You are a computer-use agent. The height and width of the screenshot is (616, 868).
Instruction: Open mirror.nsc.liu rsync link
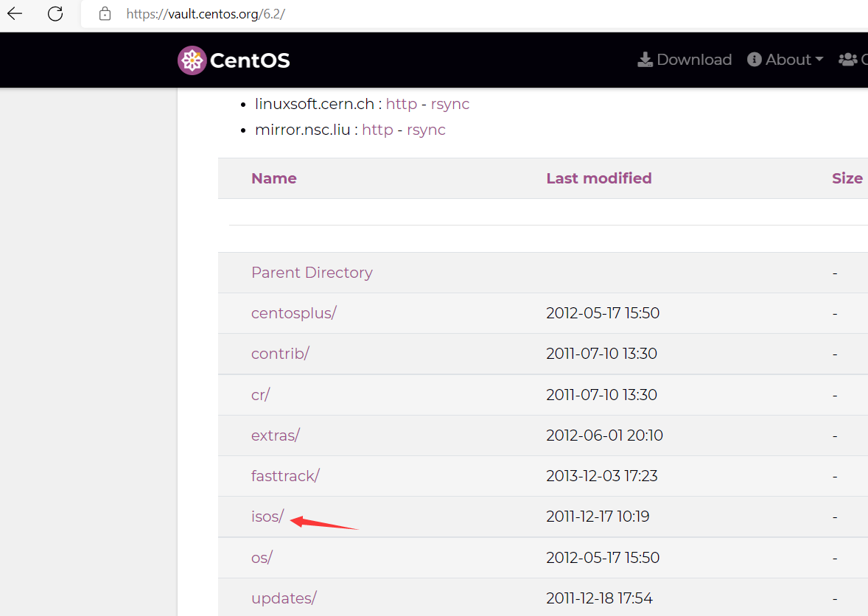(x=426, y=130)
